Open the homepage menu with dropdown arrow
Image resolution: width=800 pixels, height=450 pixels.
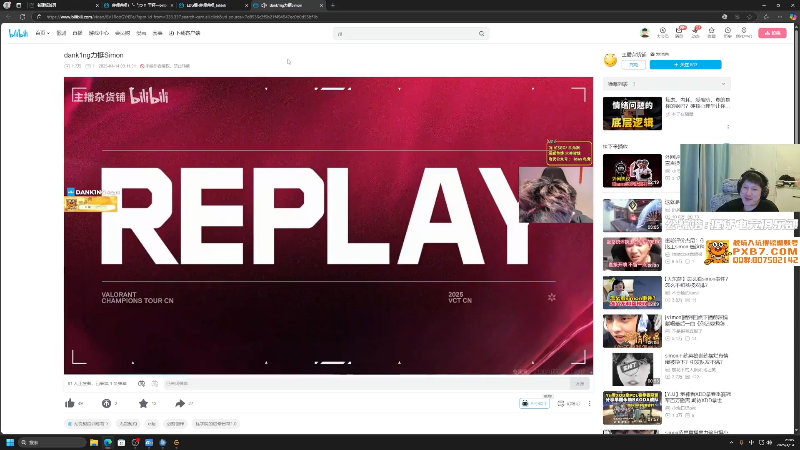tap(42, 33)
